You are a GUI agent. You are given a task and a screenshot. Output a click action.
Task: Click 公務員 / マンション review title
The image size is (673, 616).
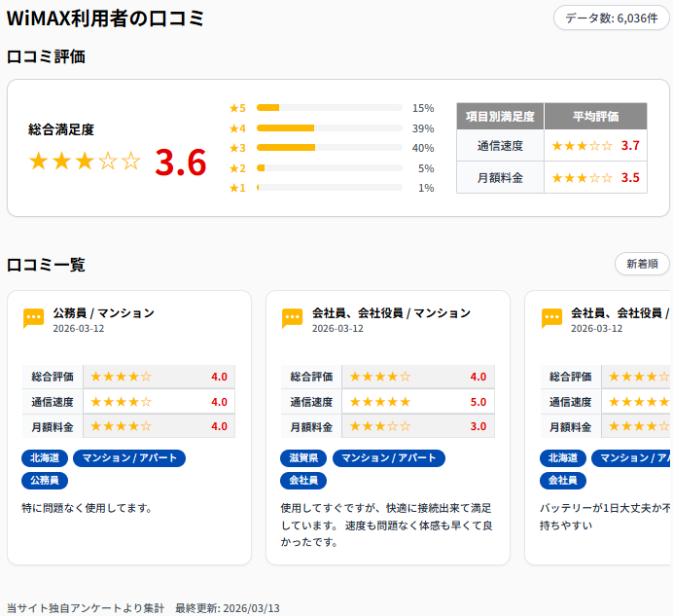click(103, 313)
